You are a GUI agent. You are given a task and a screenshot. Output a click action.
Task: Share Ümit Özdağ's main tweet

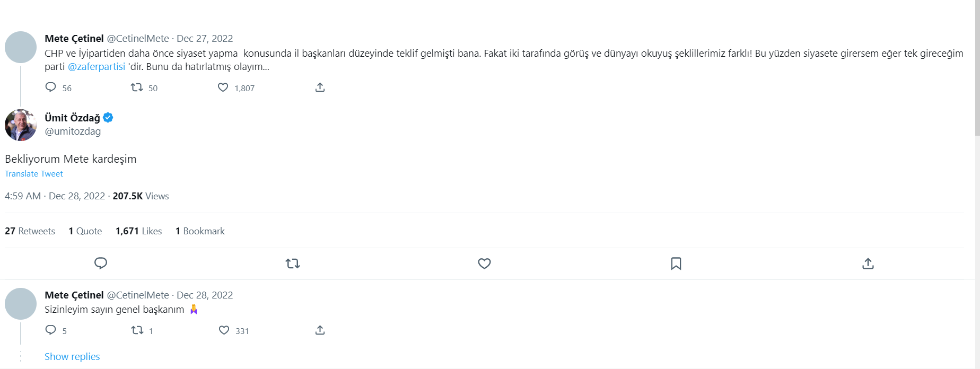click(868, 263)
